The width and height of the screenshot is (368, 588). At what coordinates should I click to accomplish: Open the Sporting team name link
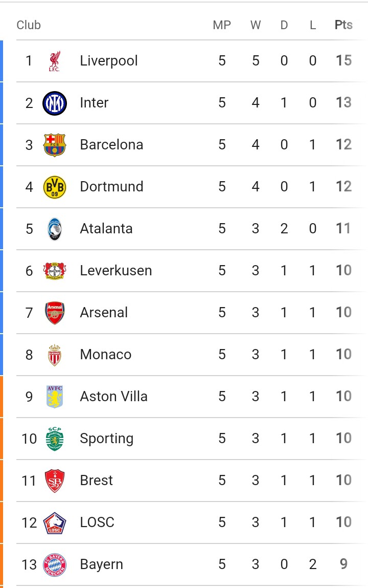click(x=107, y=439)
